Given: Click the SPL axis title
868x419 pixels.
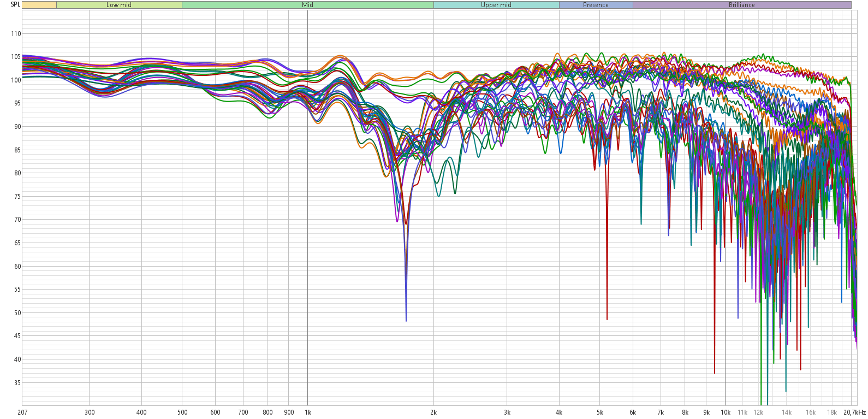Looking at the screenshot, I should [x=15, y=4].
